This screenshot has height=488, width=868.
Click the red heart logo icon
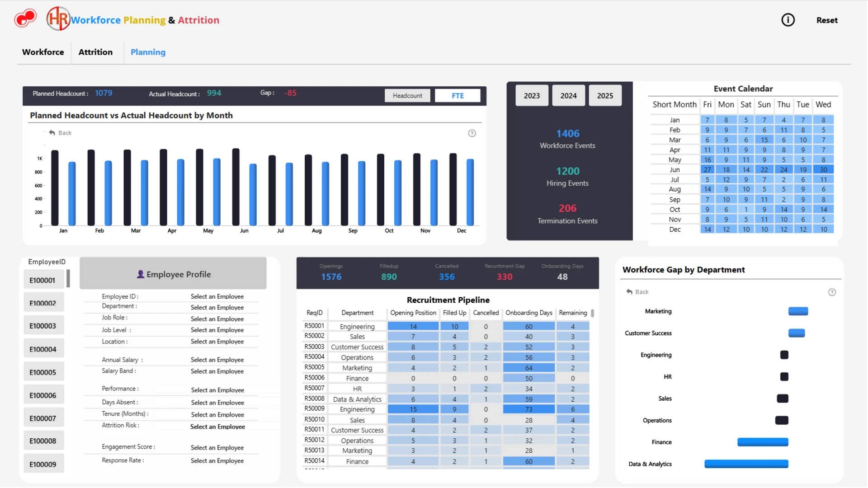click(x=25, y=19)
